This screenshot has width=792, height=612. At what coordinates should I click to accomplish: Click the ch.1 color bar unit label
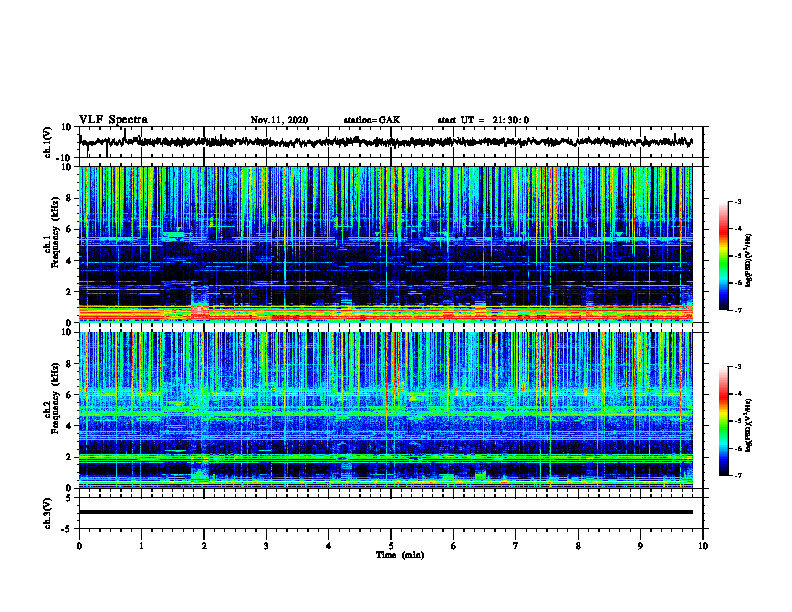pyautogui.click(x=749, y=261)
